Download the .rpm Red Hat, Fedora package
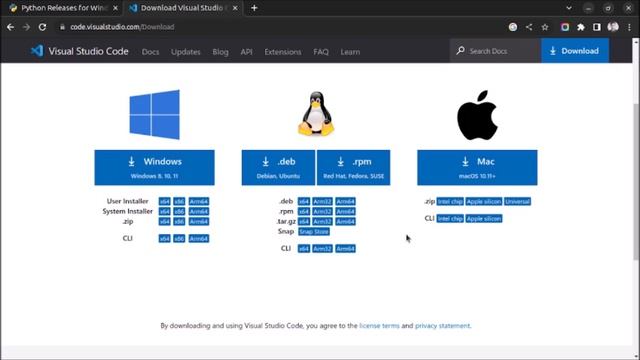This screenshot has width=640, height=360. [x=353, y=167]
